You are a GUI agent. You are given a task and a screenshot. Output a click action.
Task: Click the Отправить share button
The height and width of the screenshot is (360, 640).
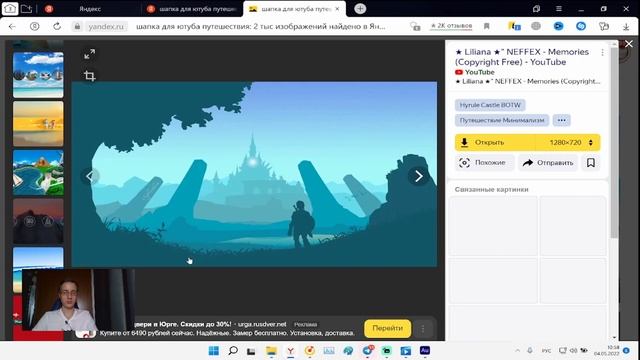click(548, 162)
